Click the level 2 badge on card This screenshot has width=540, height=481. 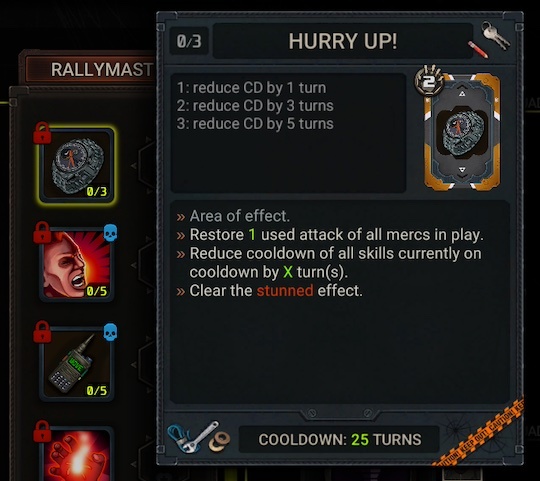(x=429, y=81)
